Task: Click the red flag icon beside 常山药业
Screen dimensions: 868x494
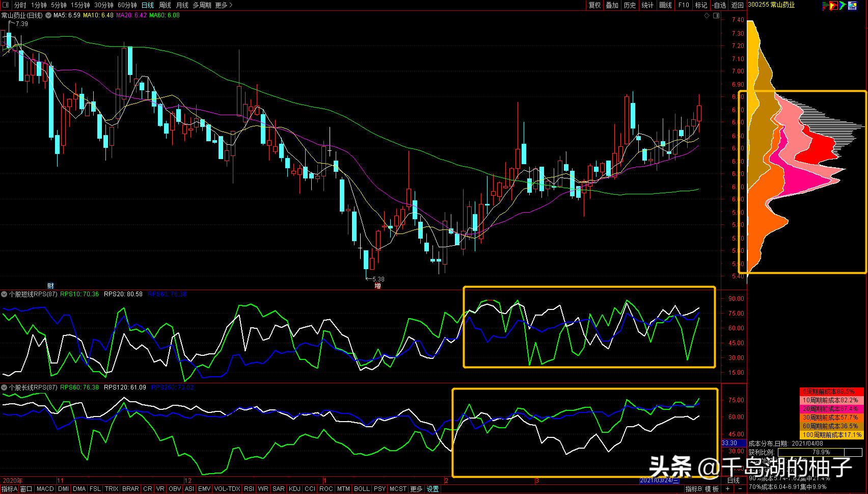Action: point(834,6)
